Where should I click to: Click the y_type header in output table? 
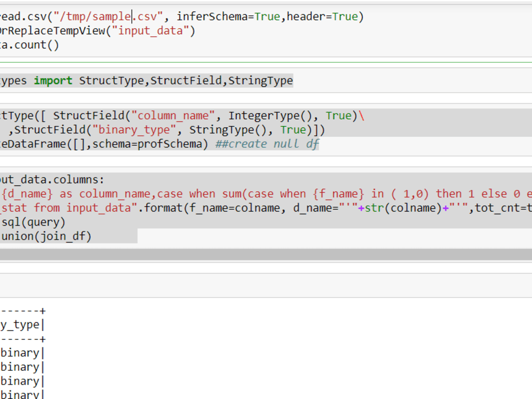point(20,325)
